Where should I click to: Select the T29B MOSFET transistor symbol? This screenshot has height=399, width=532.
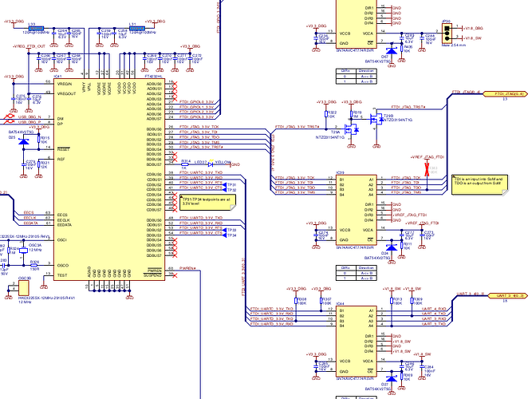pyautogui.click(x=376, y=119)
